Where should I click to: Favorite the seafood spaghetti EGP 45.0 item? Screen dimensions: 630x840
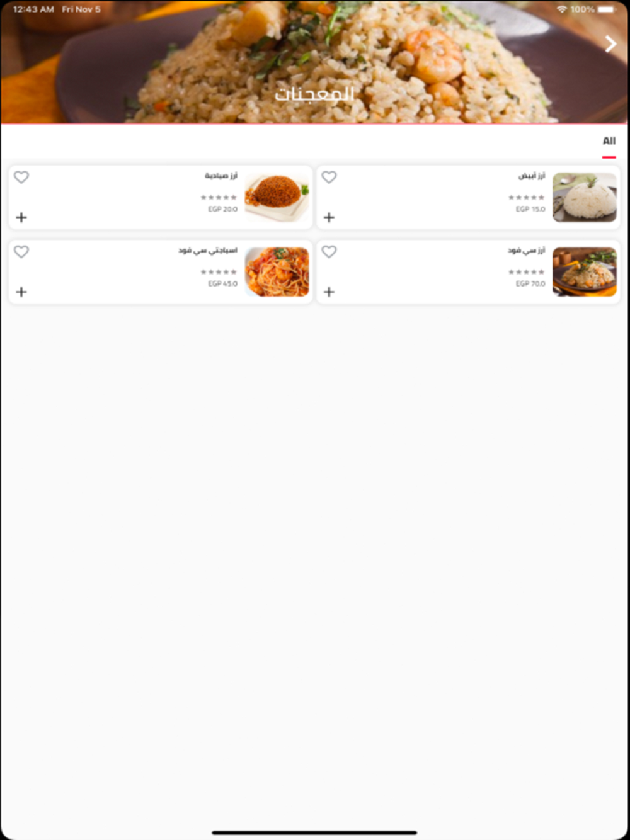click(21, 252)
